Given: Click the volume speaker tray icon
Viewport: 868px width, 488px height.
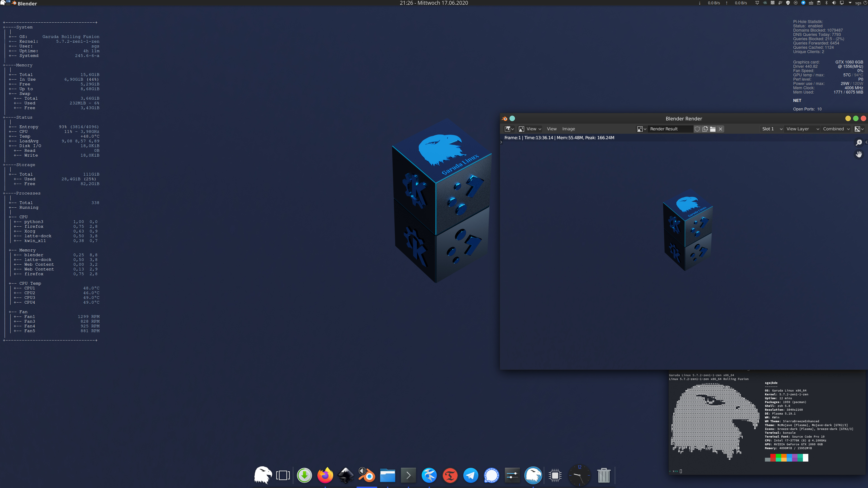Looking at the screenshot, I should 834,3.
